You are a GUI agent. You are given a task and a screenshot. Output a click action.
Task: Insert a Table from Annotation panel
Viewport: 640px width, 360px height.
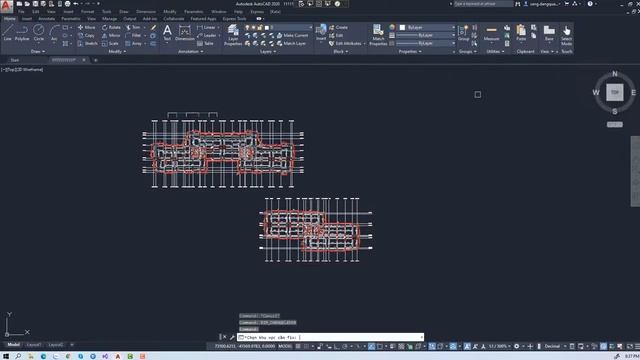205,43
